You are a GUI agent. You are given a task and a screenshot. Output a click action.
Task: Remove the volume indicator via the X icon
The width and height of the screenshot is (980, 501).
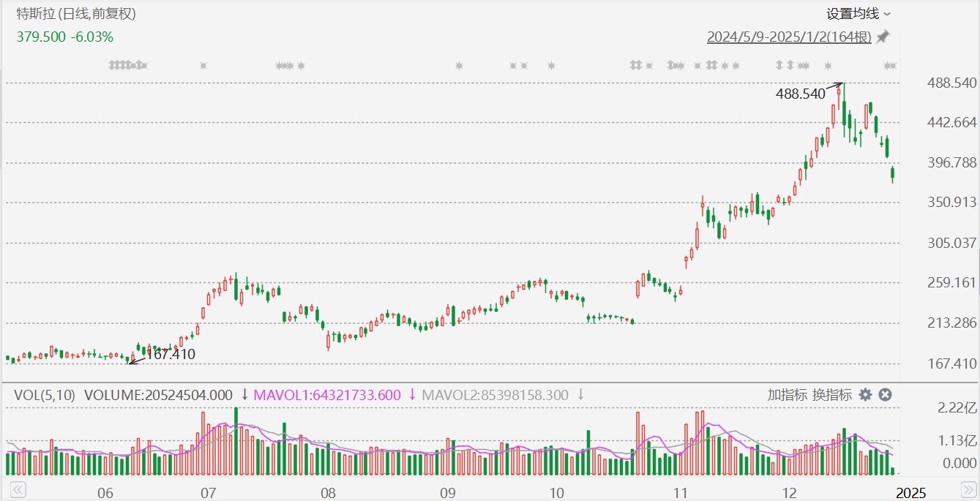click(886, 394)
